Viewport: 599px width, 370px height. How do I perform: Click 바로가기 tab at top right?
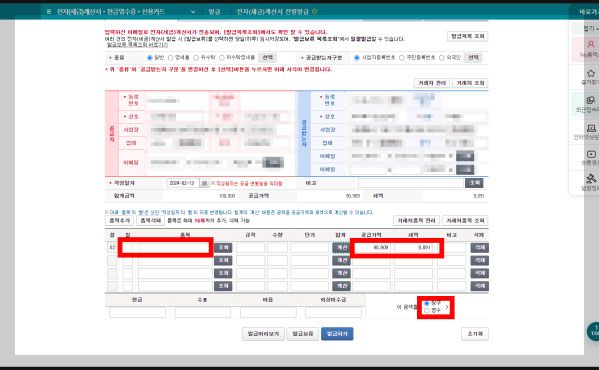tap(588, 12)
